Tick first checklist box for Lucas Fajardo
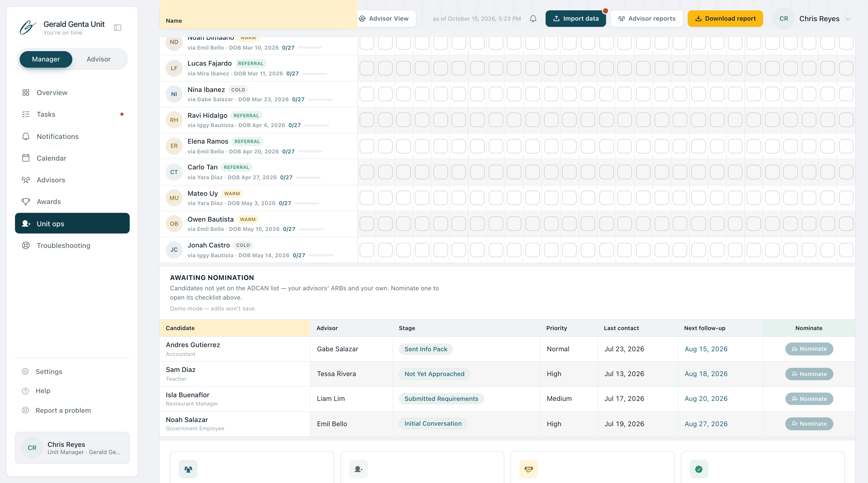 (367, 68)
